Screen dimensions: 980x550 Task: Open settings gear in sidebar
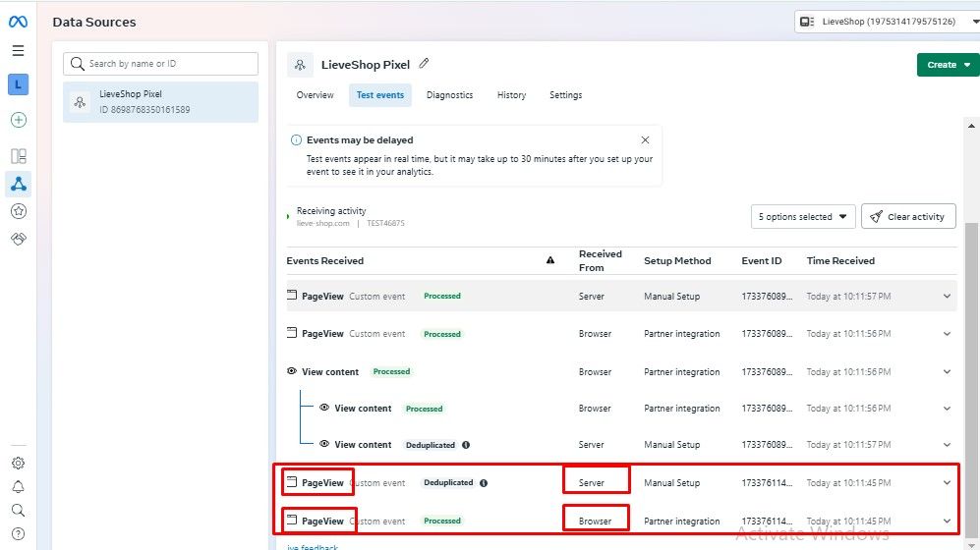(18, 464)
